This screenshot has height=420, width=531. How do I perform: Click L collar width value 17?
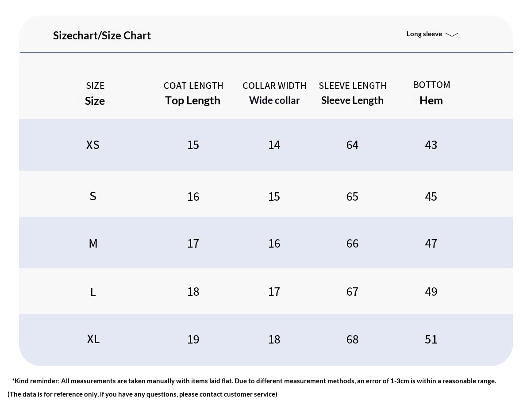pos(274,292)
